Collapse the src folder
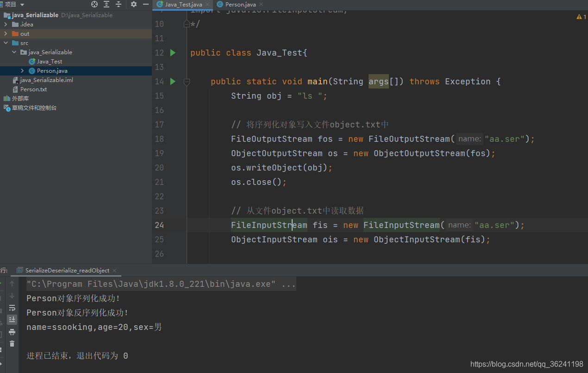 click(x=6, y=43)
